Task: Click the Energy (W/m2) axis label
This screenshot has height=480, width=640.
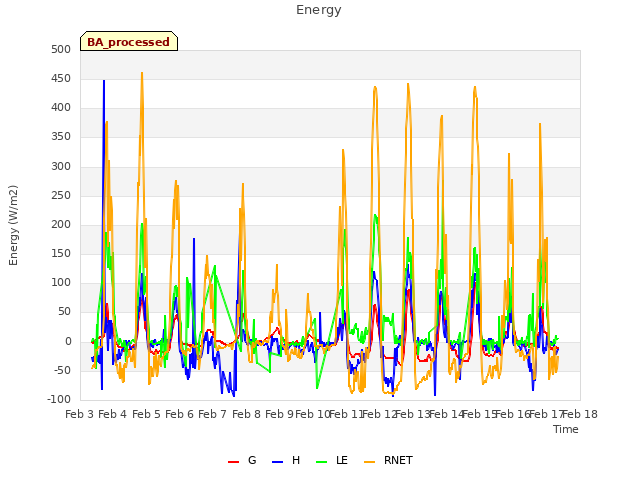Action: [13, 225]
